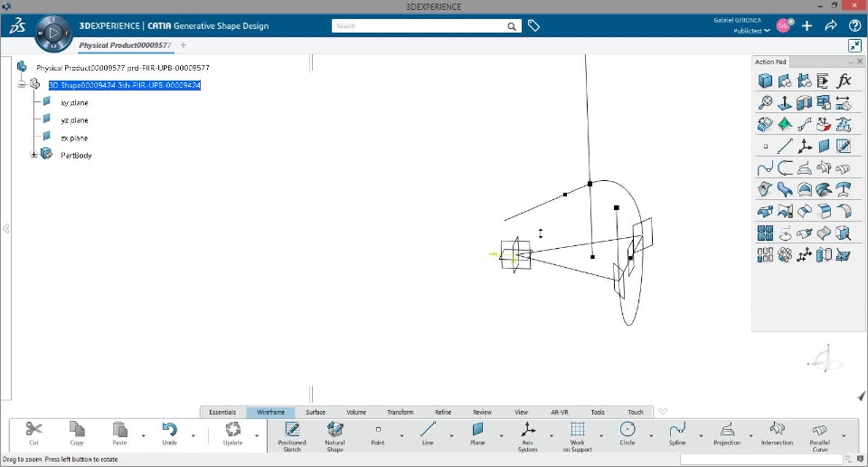This screenshot has height=467, width=868.
Task: Select the Parallel Curve icon in Action Pad
Action: (844, 167)
